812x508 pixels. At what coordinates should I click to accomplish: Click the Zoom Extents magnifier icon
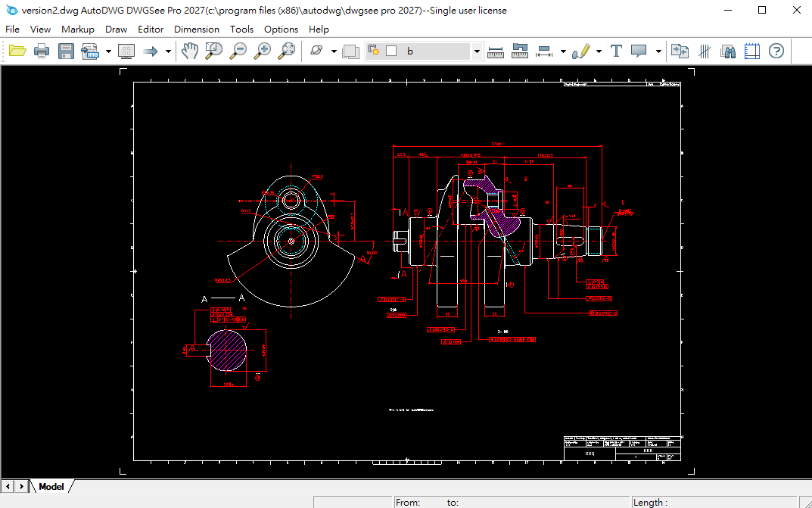pos(287,51)
